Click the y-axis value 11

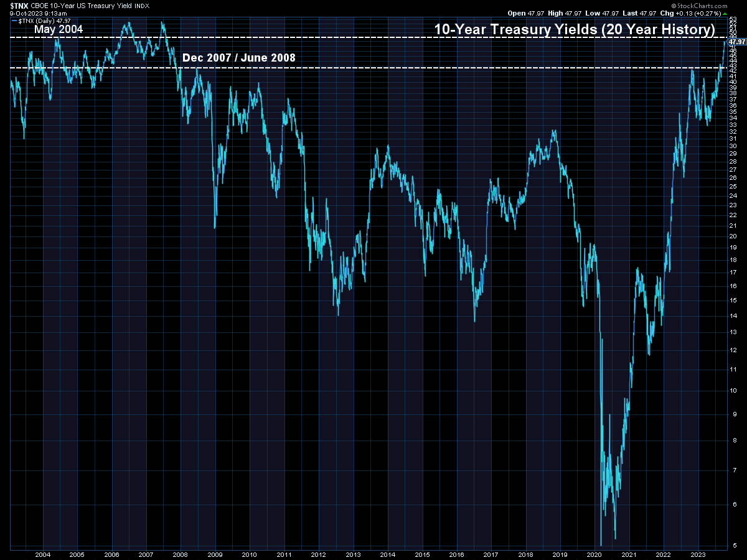click(x=734, y=369)
